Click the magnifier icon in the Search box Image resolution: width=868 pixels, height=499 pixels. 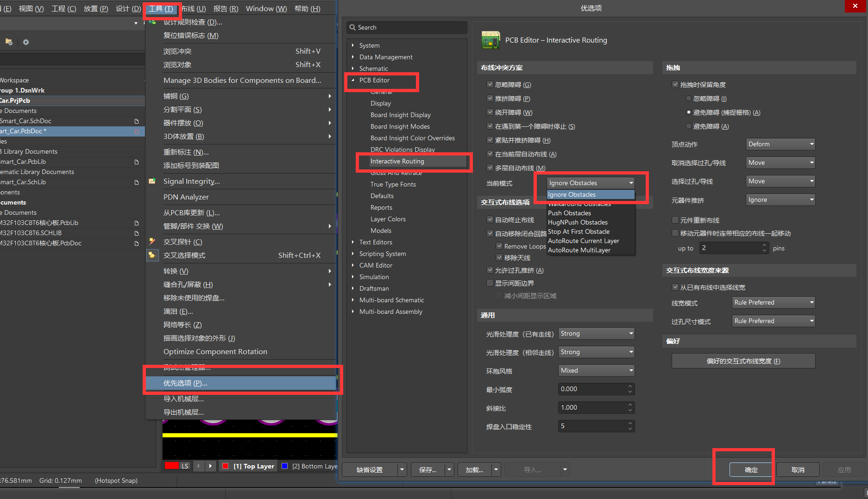(x=352, y=27)
